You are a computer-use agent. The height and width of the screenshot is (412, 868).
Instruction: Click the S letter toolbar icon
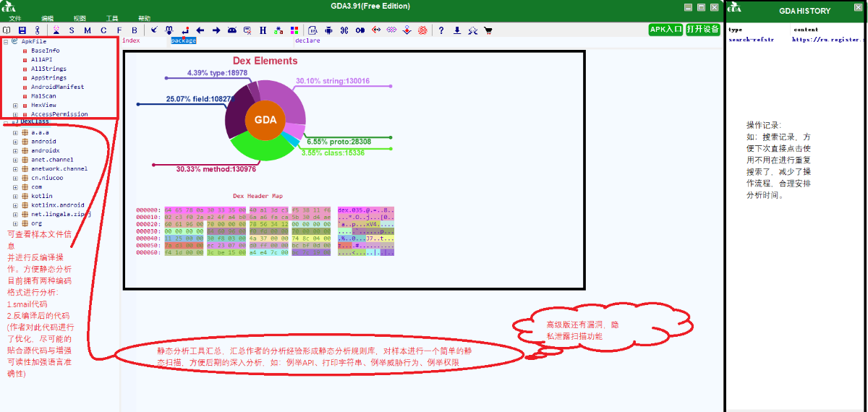(72, 30)
